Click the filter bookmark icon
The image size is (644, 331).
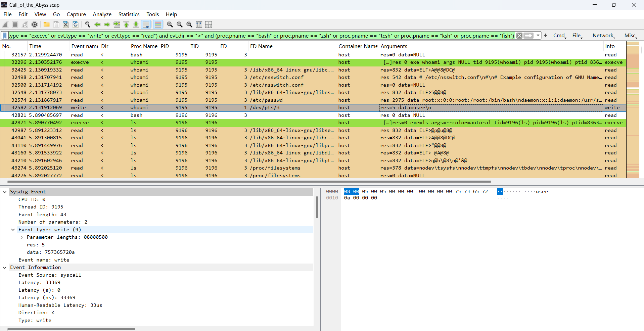[5, 36]
